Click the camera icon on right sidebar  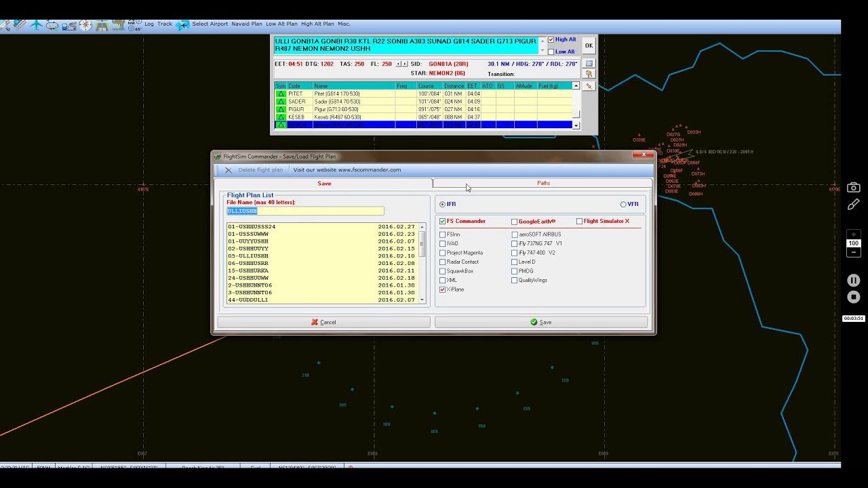point(854,188)
